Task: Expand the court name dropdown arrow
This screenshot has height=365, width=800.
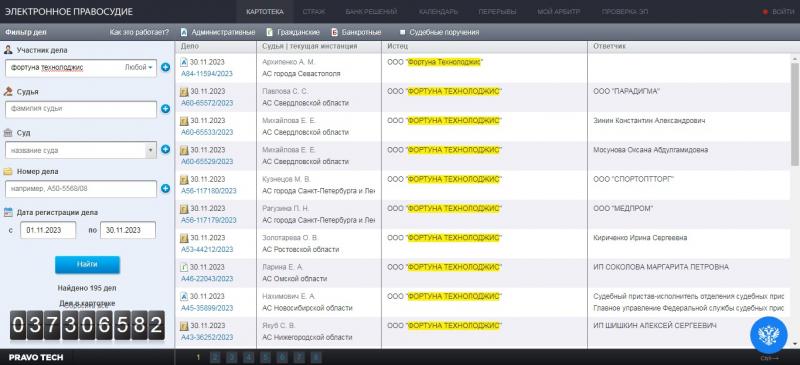Action: (151, 150)
